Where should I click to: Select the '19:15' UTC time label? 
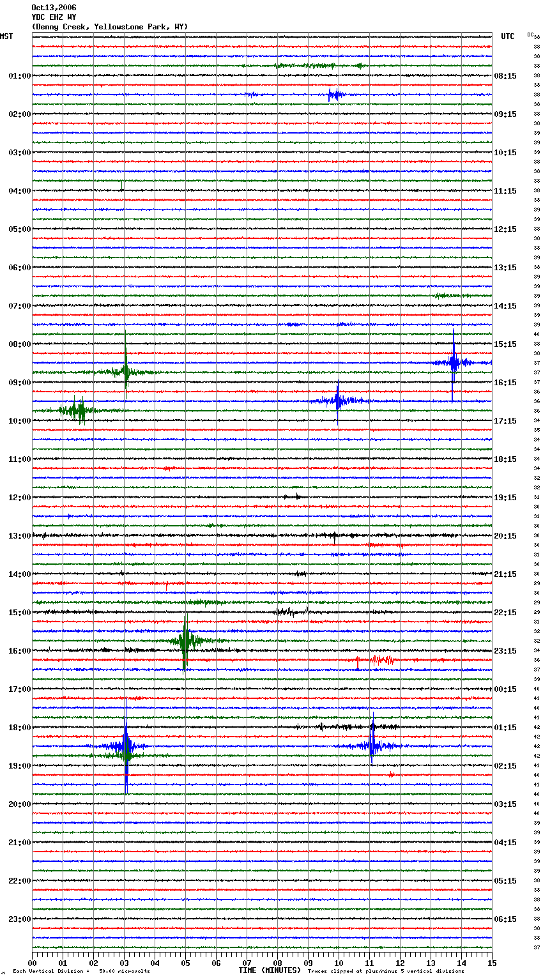[x=505, y=498]
